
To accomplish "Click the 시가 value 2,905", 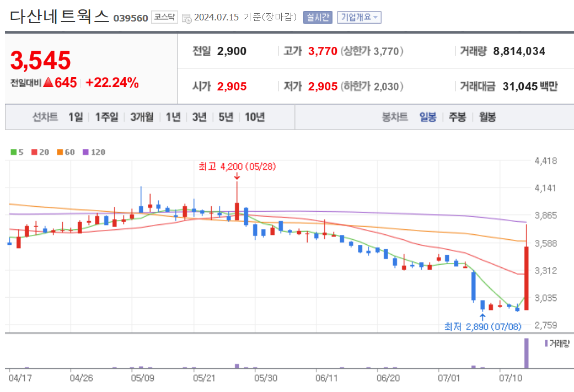I will coord(232,87).
